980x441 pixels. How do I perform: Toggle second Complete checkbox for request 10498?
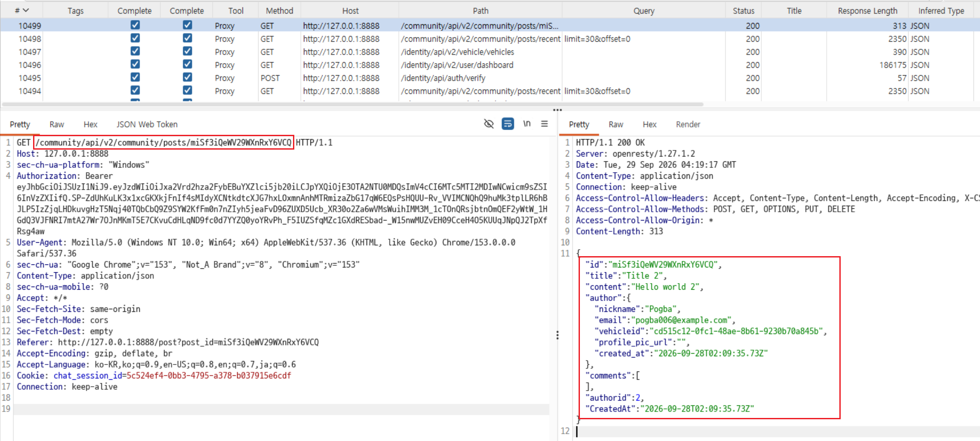pos(187,38)
